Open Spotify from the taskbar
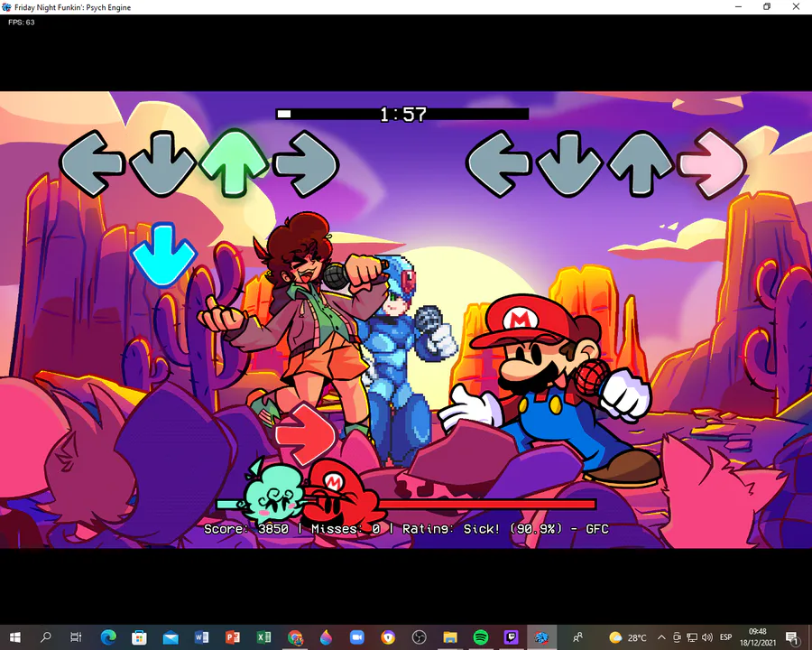This screenshot has height=650, width=812. tap(481, 637)
